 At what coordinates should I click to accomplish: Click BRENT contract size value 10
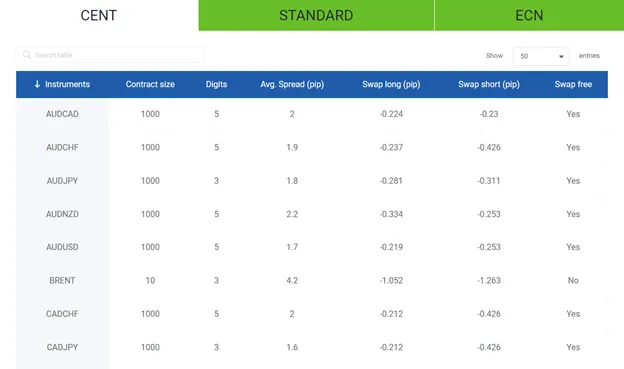(150, 281)
